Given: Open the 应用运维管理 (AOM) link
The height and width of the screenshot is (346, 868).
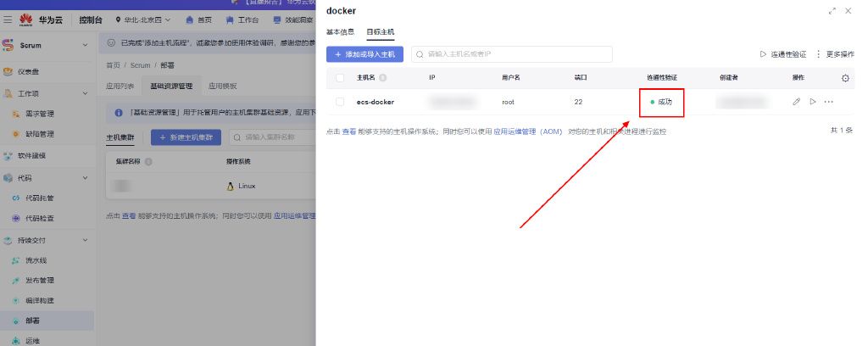Looking at the screenshot, I should pyautogui.click(x=527, y=131).
